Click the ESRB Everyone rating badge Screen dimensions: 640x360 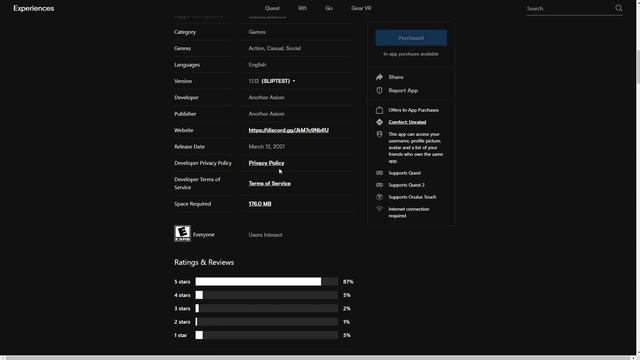(x=182, y=233)
